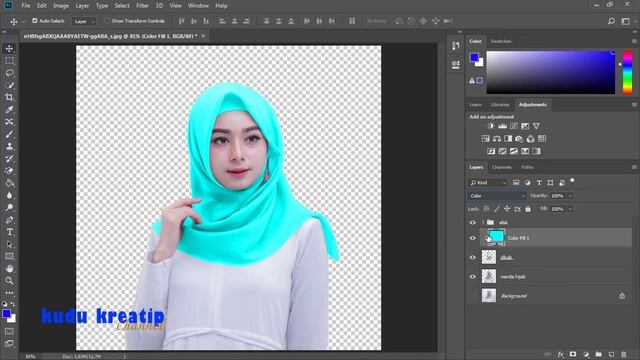Viewport: 640px width, 360px height.
Task: Pick a color in color field
Action: click(551, 72)
